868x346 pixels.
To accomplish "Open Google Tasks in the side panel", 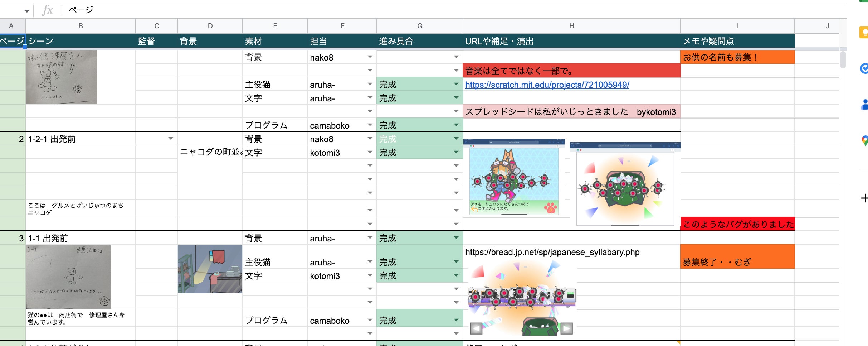I will tap(864, 68).
